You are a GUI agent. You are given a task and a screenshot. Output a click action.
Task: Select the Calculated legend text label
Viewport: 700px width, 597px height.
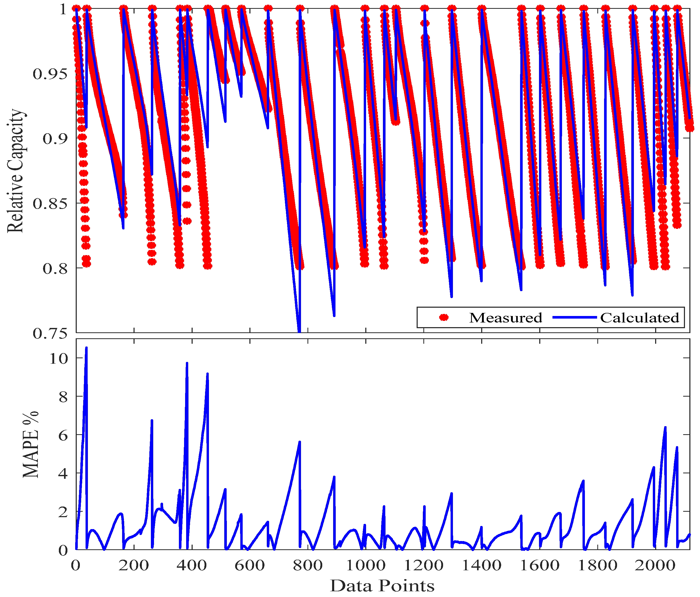(640, 318)
